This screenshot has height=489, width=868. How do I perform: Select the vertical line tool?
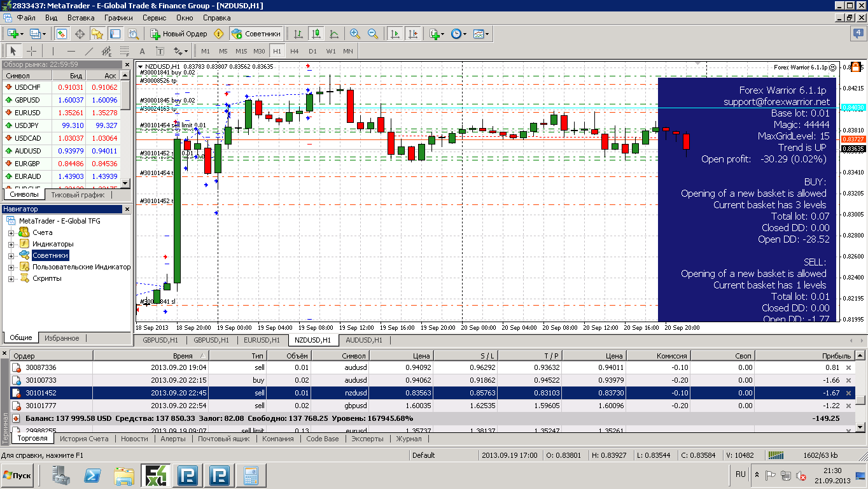point(53,51)
